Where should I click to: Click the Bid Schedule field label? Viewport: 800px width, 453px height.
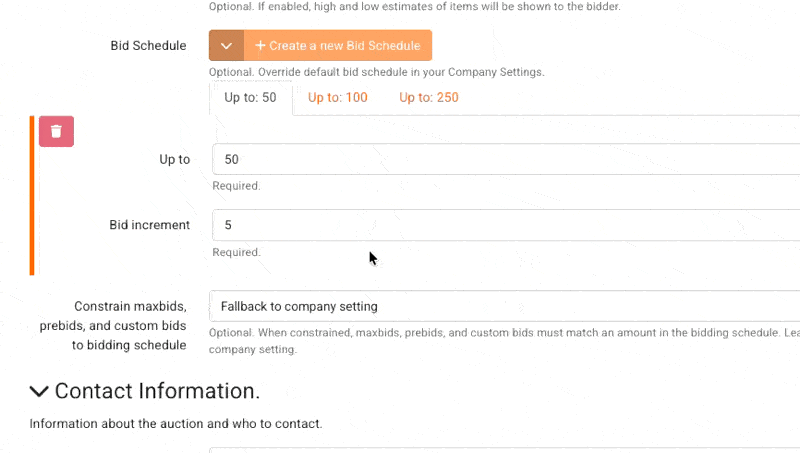pos(148,45)
